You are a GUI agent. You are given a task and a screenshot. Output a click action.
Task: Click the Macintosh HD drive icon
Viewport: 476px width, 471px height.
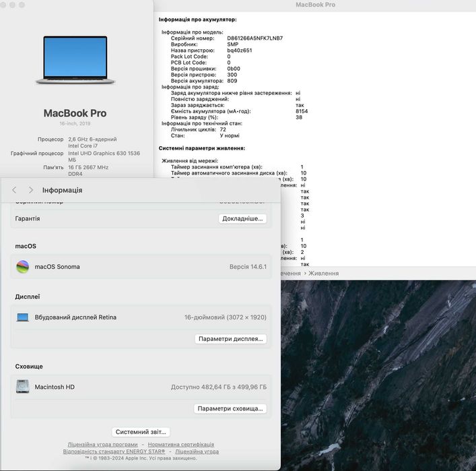[22, 387]
